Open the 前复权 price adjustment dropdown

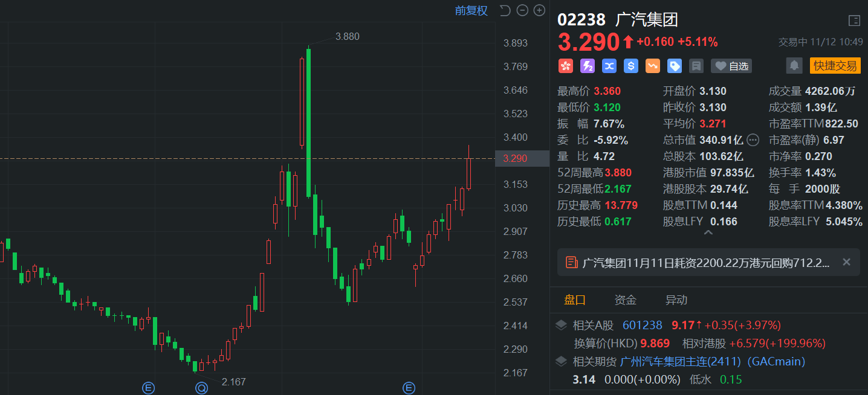click(471, 10)
